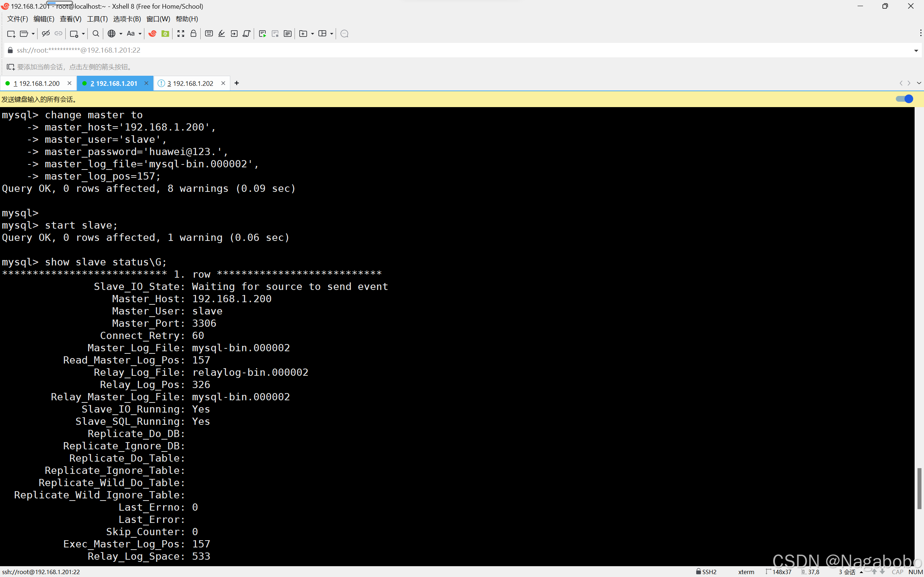Click the Disconnect session icon
The height and width of the screenshot is (577, 924).
click(45, 34)
